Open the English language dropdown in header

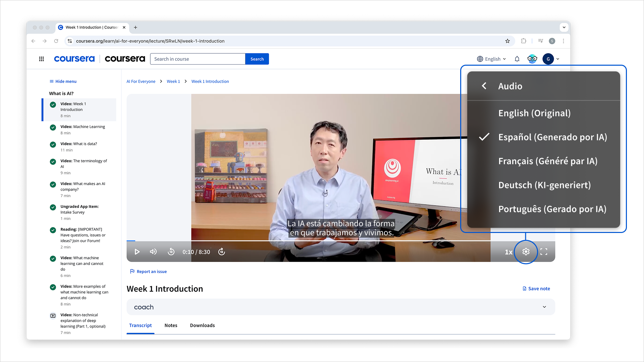pos(491,59)
